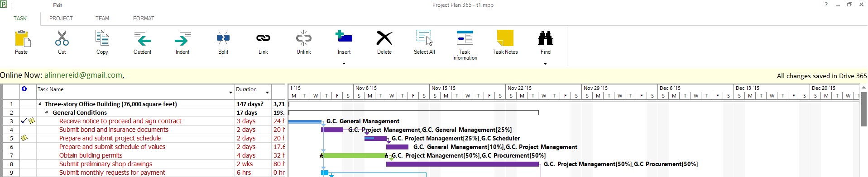Open the FORMAT ribbon tab
This screenshot has height=177, width=868.
pyautogui.click(x=144, y=19)
